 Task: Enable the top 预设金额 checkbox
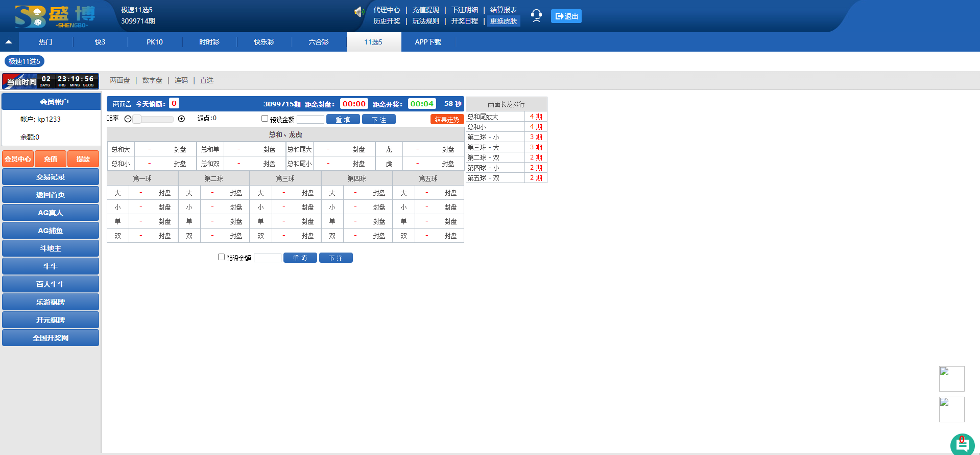pyautogui.click(x=265, y=119)
